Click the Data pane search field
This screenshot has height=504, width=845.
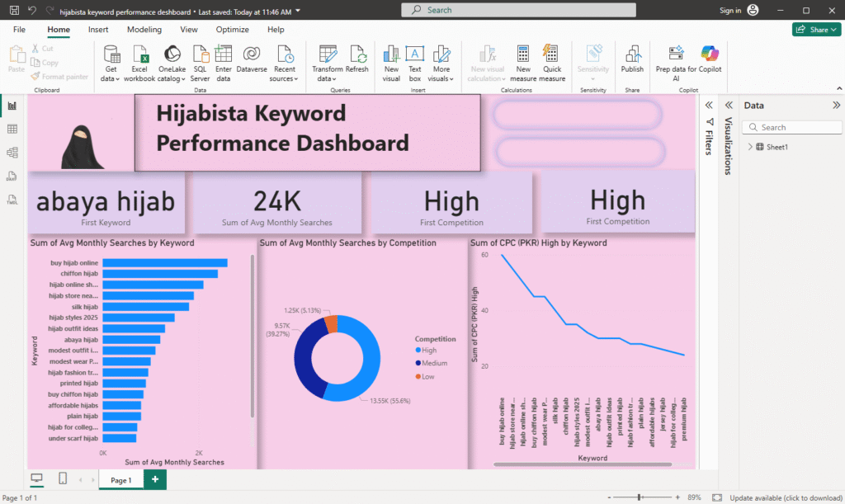pyautogui.click(x=792, y=128)
